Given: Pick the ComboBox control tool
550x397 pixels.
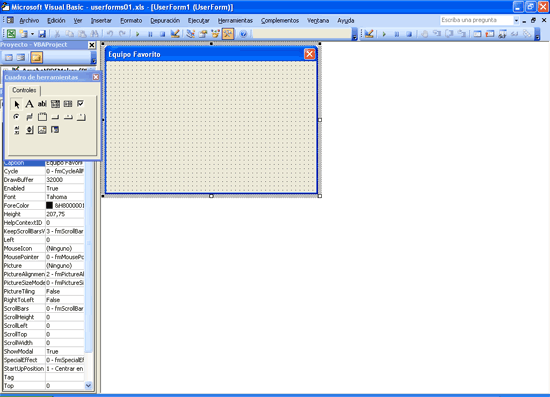Looking at the screenshot, I should click(x=55, y=104).
